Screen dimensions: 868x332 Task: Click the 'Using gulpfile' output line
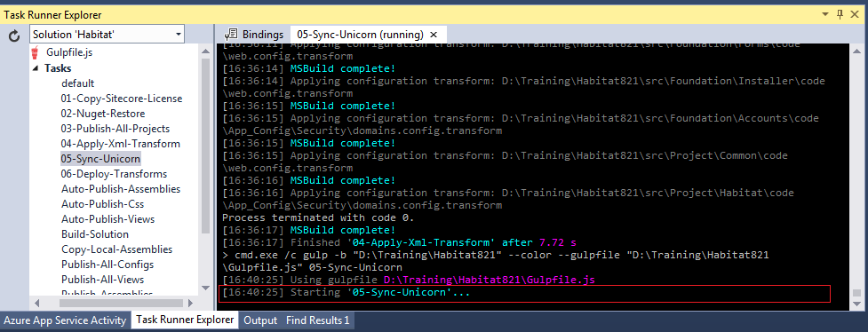tap(409, 280)
